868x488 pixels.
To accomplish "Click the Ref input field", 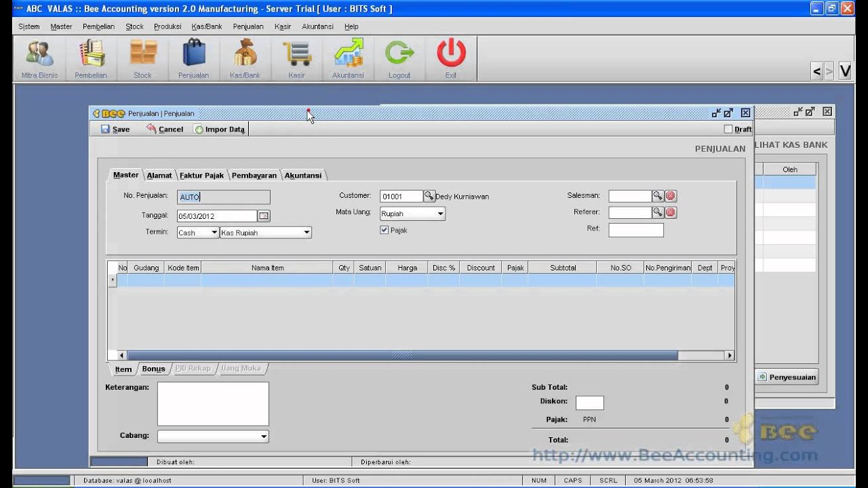I will pyautogui.click(x=636, y=230).
